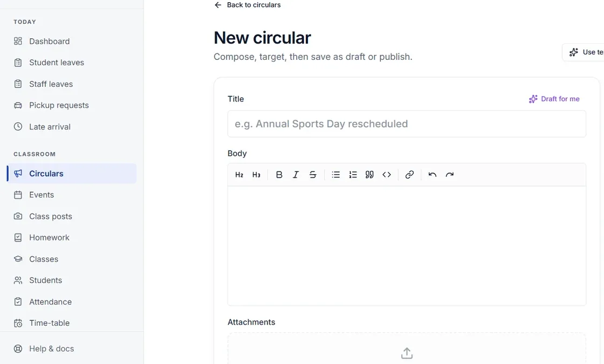The width and height of the screenshot is (604, 364).
Task: Click the Attendance clipboard-check icon
Action: (18, 301)
